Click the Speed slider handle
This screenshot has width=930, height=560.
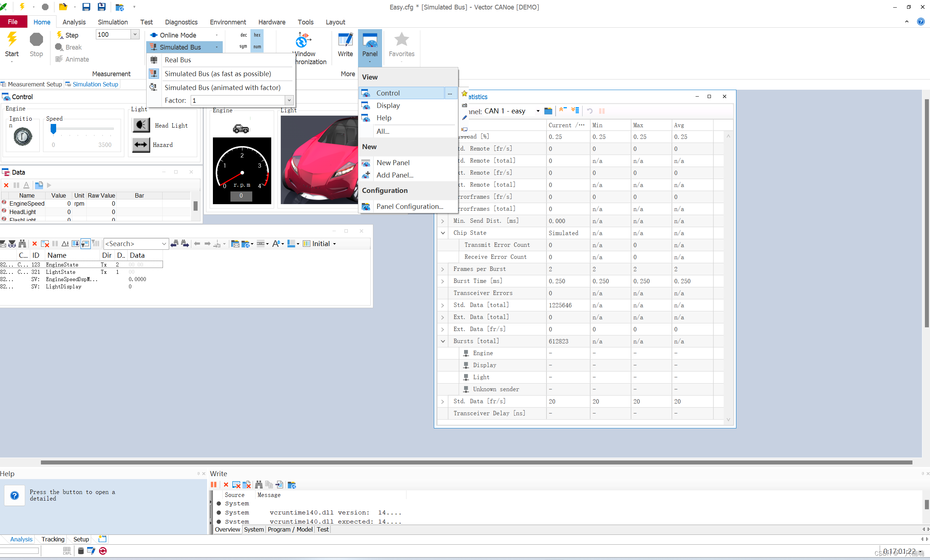53,129
